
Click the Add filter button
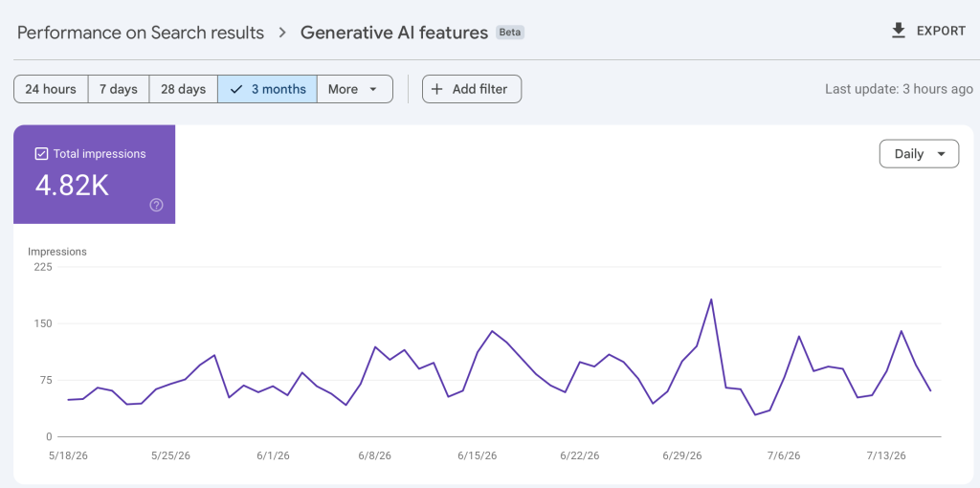[472, 89]
